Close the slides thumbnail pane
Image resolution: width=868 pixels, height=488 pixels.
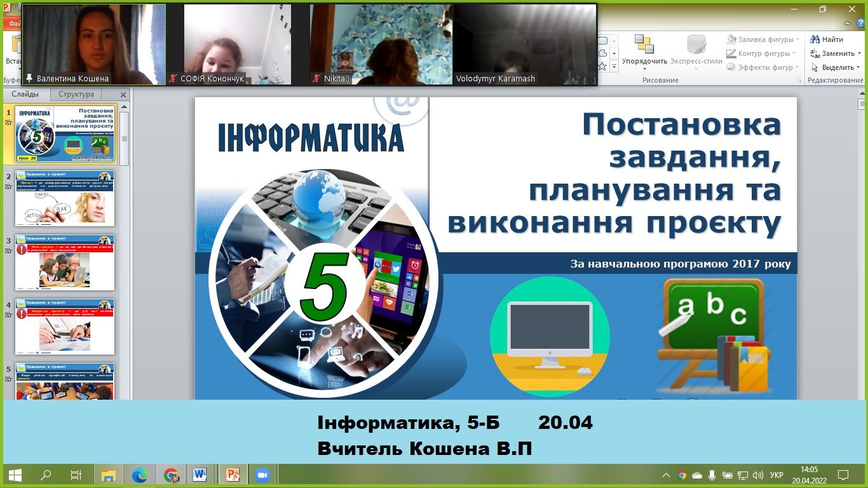tap(123, 95)
